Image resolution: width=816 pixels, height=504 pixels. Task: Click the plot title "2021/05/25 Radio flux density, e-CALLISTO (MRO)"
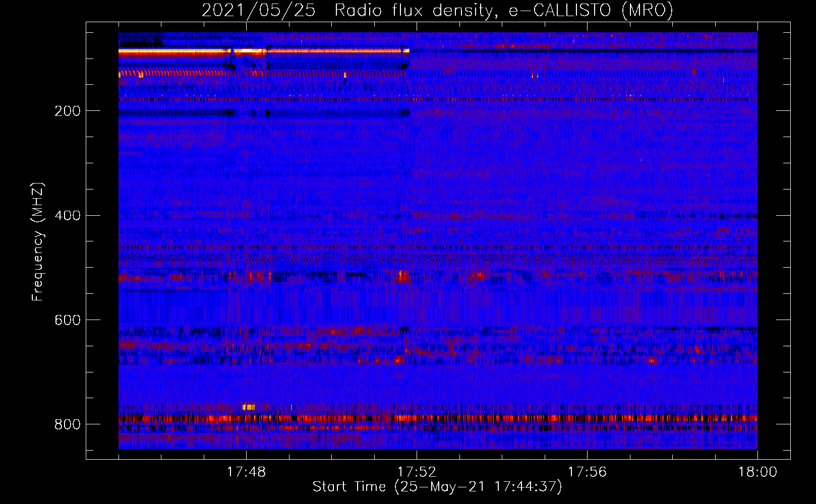[437, 11]
